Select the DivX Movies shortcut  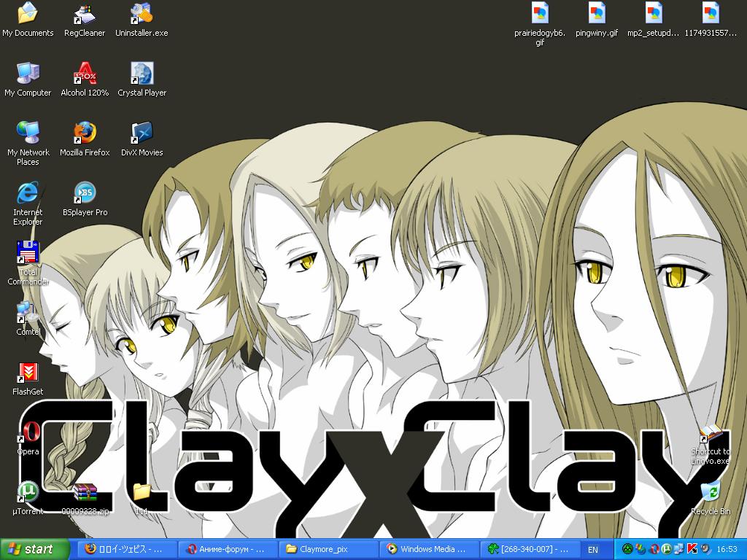[x=142, y=139]
